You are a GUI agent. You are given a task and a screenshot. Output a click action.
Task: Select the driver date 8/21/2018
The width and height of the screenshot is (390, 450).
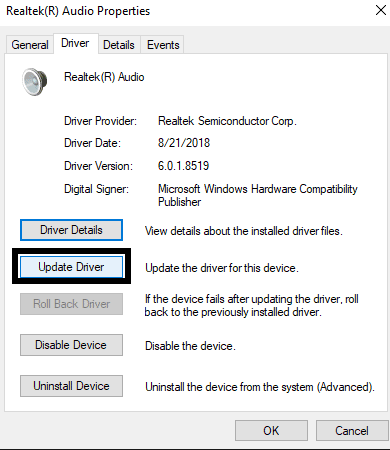coord(184,143)
